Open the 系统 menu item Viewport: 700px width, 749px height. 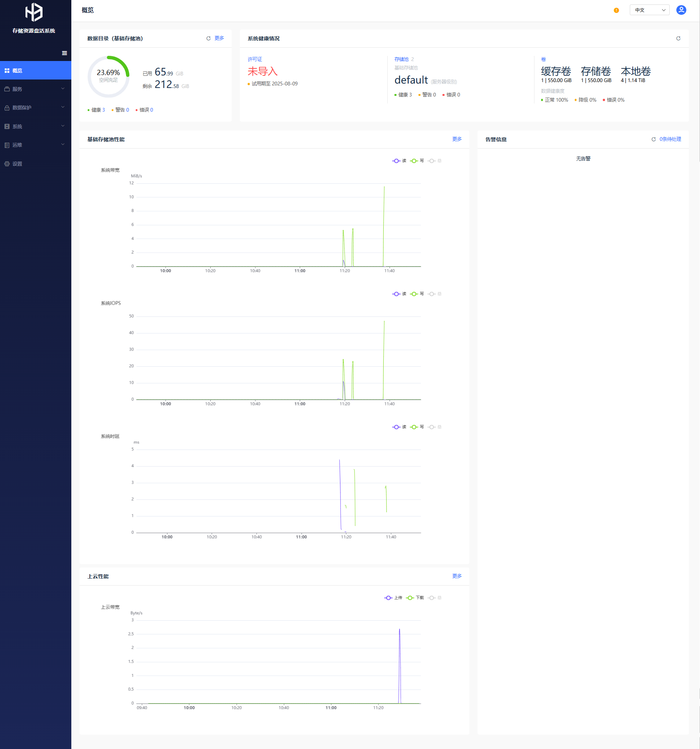pyautogui.click(x=35, y=126)
